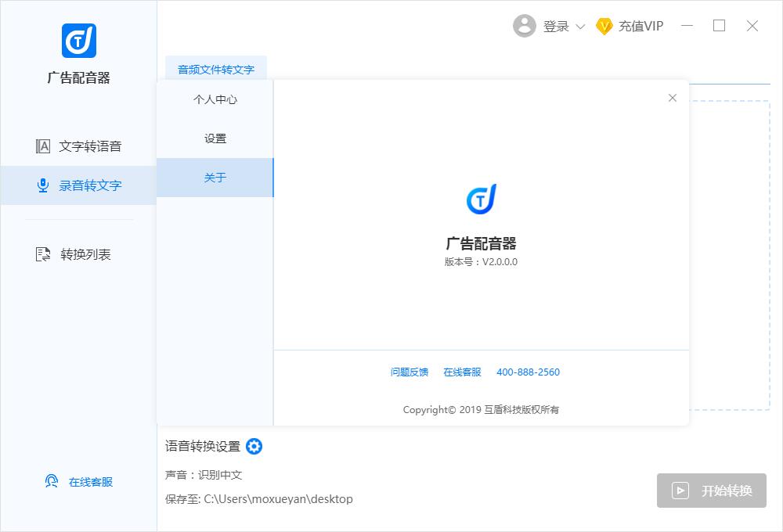Click the 充值VIP diamond icon

[604, 26]
